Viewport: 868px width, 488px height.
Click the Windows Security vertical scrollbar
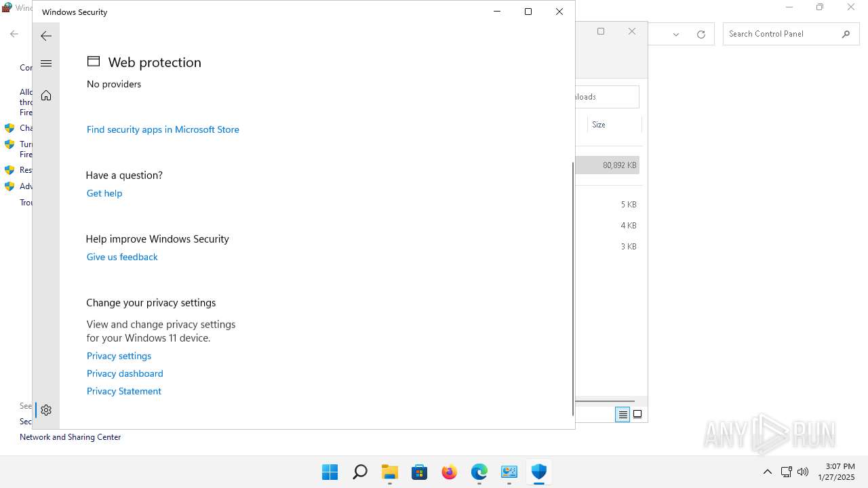[573, 288]
